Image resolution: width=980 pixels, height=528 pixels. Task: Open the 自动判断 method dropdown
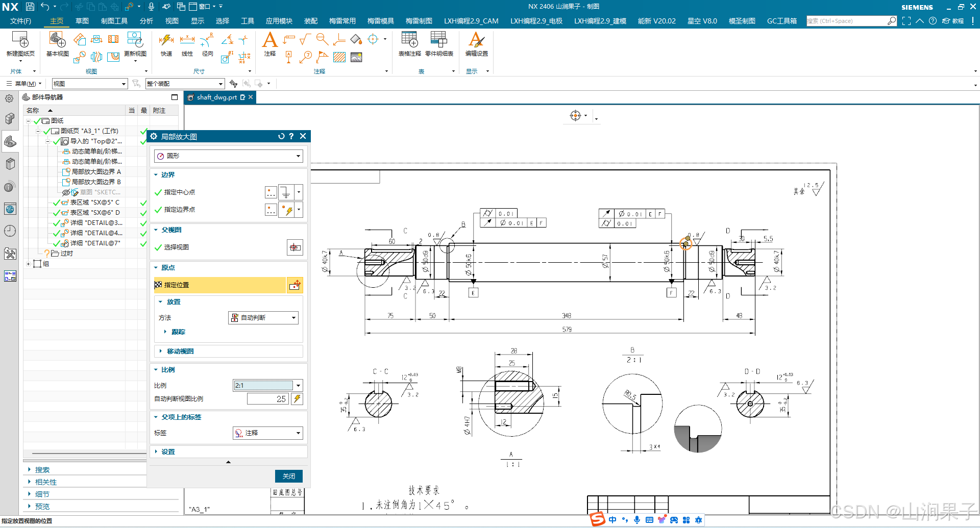click(x=263, y=318)
